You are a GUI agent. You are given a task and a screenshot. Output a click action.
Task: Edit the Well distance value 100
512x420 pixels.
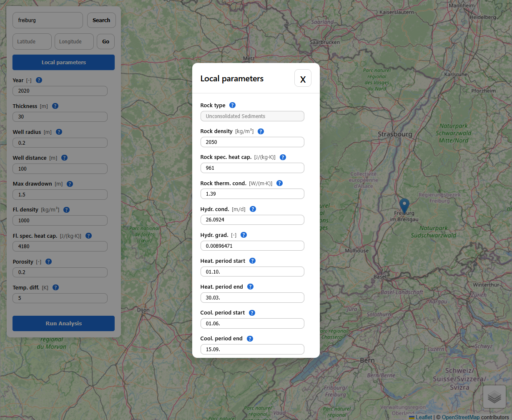(60, 169)
